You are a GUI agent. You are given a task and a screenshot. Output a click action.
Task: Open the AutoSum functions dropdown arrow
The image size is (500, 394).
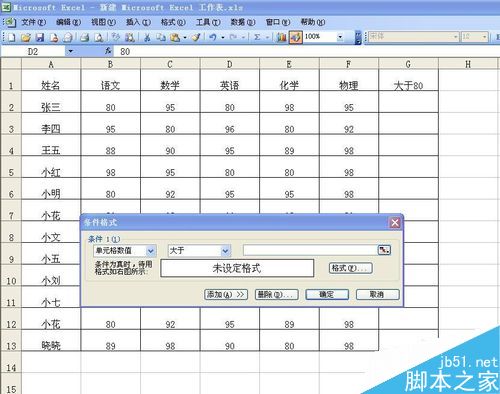point(267,38)
